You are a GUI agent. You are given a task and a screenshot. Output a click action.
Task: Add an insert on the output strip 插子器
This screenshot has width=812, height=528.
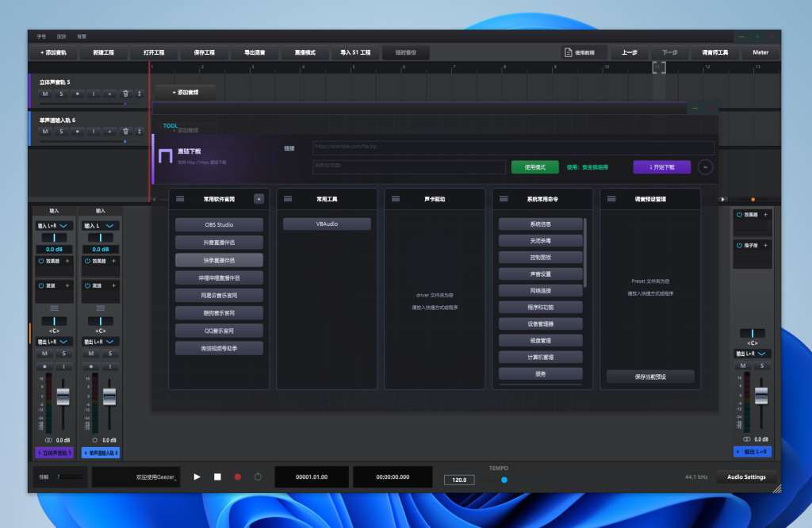coord(765,245)
